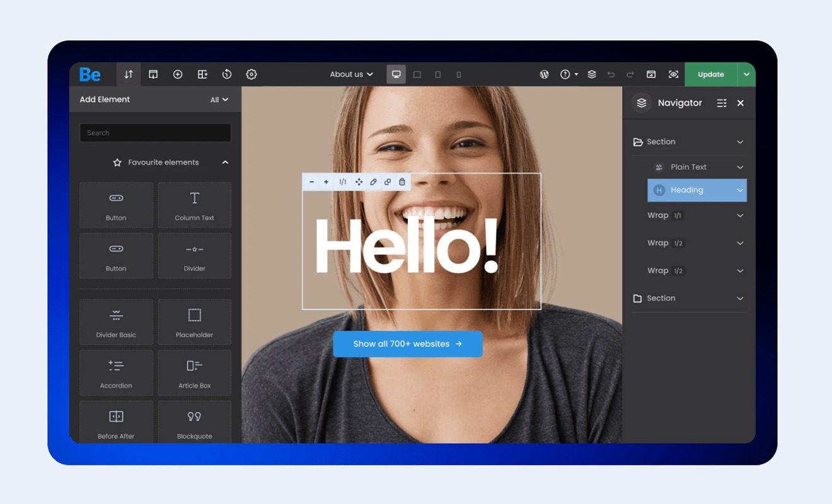Click the undo arrow icon

coord(611,74)
